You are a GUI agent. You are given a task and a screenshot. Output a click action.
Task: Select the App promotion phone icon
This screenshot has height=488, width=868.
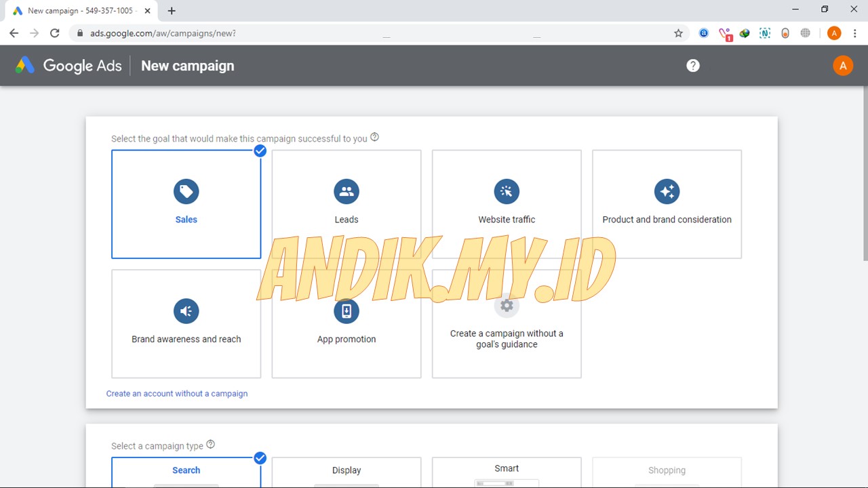tap(347, 311)
